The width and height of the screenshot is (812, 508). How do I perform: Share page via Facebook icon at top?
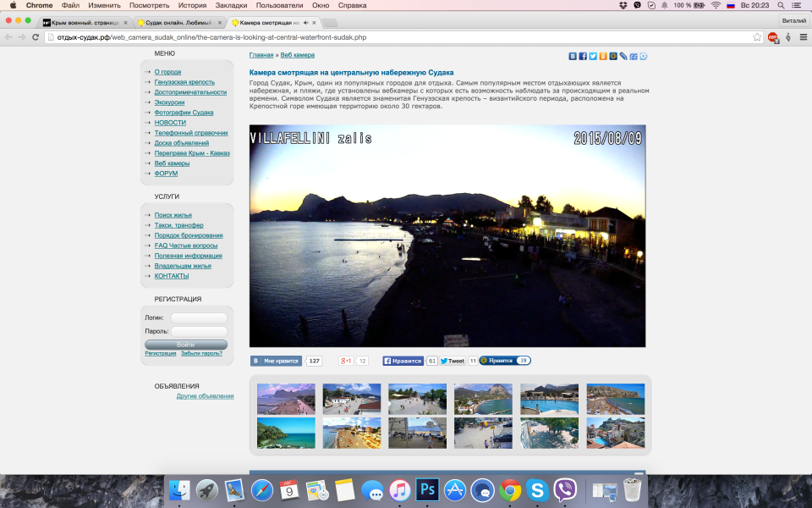coord(583,56)
